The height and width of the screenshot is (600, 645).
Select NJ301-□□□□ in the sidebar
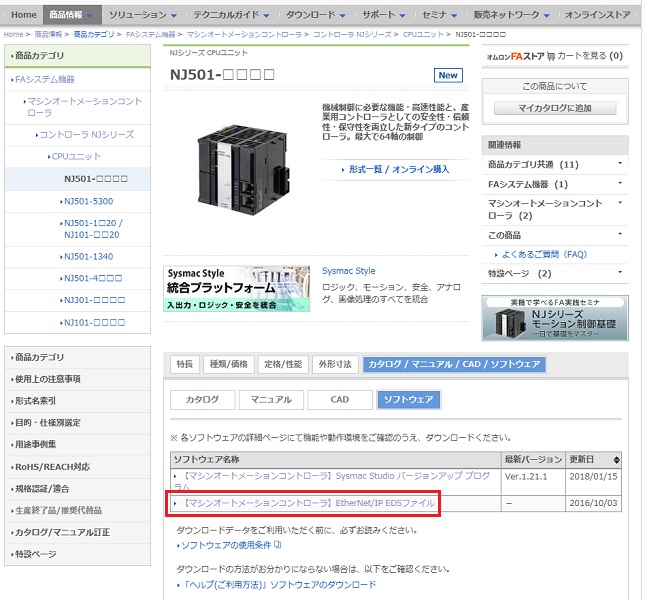(94, 300)
